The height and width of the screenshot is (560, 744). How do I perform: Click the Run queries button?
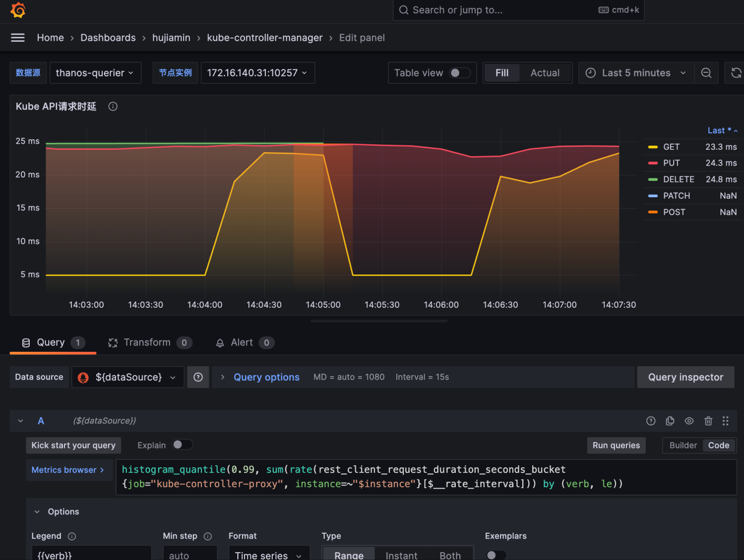pyautogui.click(x=616, y=445)
